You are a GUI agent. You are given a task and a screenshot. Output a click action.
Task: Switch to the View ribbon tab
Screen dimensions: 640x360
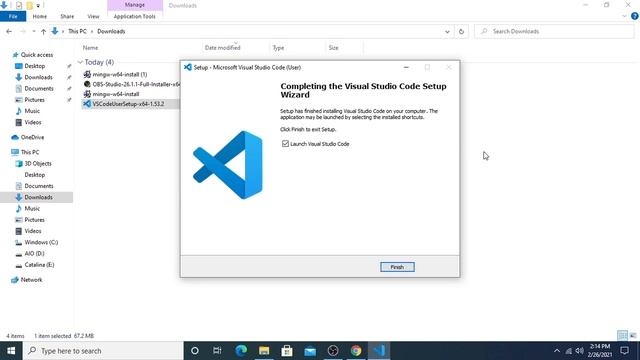[93, 16]
